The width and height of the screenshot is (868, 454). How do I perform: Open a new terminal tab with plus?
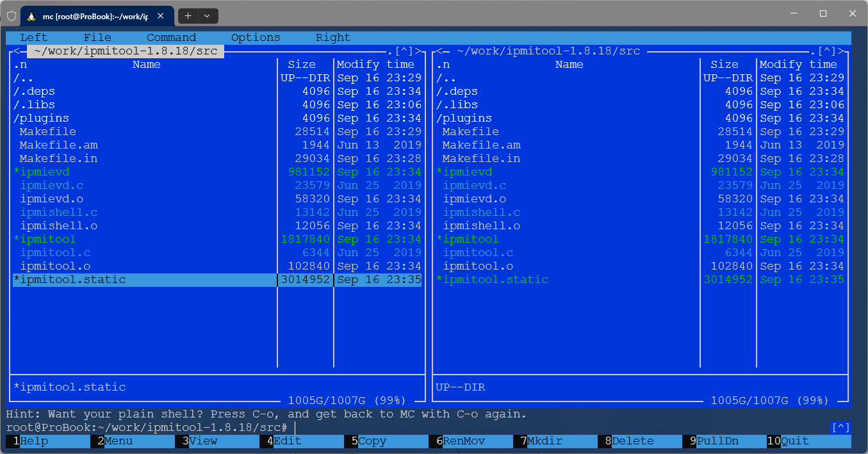point(188,15)
